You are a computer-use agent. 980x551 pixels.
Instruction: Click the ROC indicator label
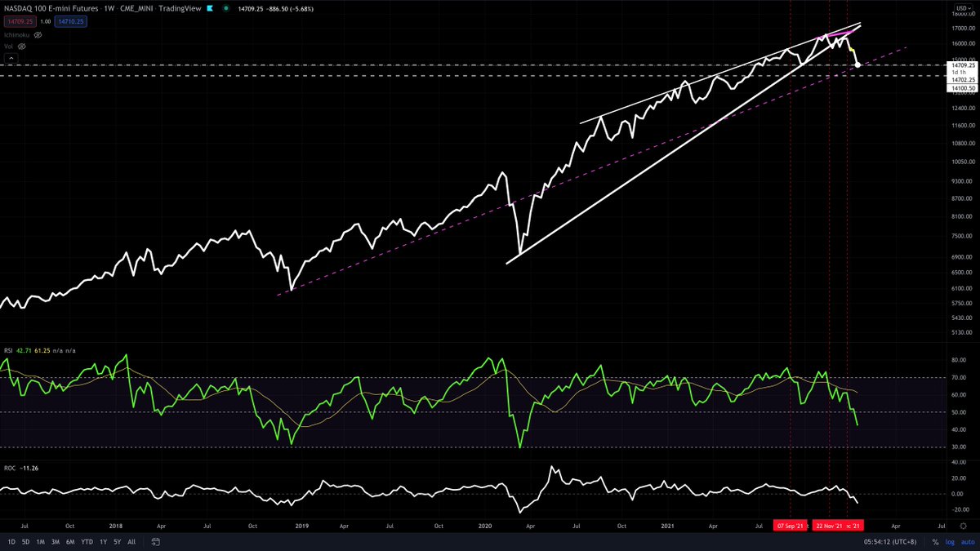click(9, 469)
